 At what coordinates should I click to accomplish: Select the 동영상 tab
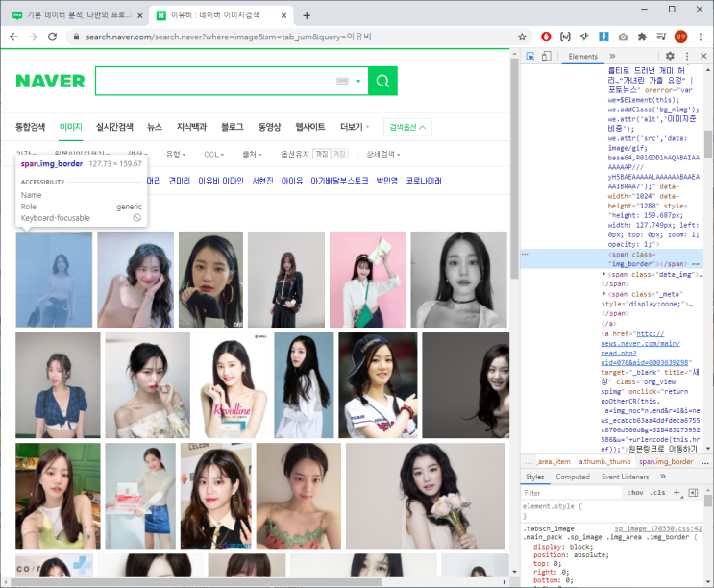pyautogui.click(x=269, y=127)
